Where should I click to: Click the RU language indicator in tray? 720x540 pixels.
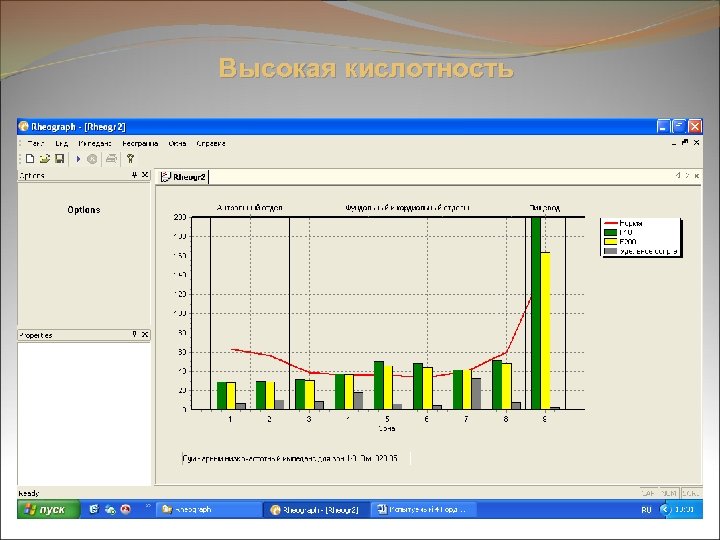tap(646, 510)
